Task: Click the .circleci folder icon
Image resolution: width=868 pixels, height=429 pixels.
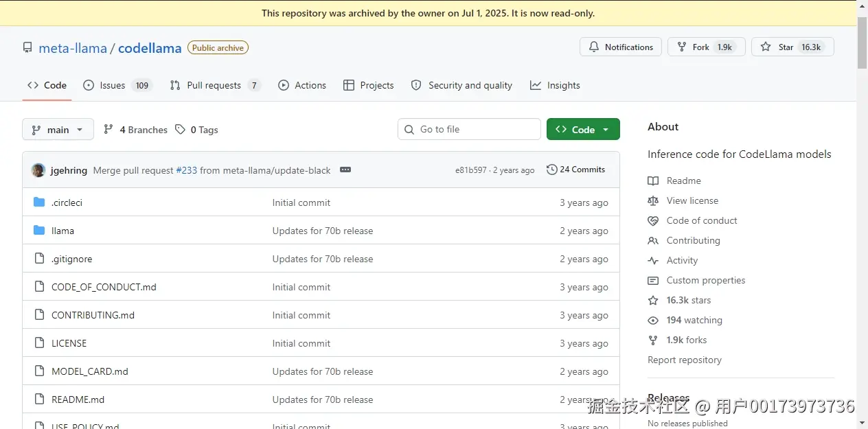Action: tap(39, 202)
